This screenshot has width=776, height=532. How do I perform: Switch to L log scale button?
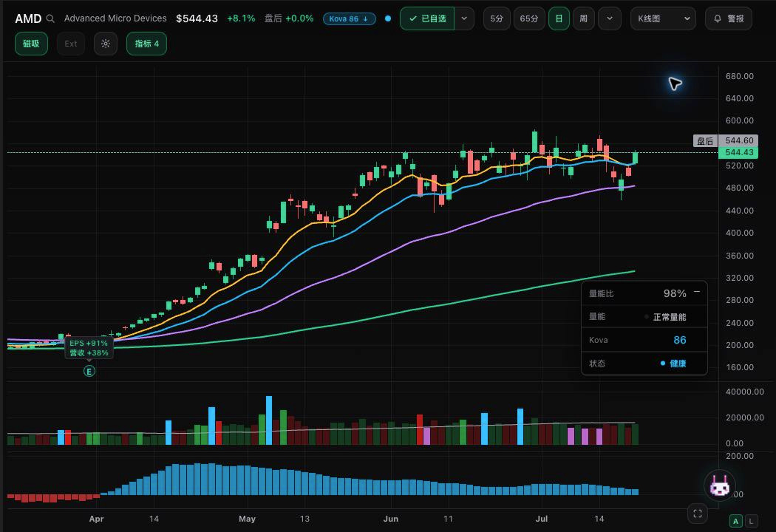click(x=752, y=521)
